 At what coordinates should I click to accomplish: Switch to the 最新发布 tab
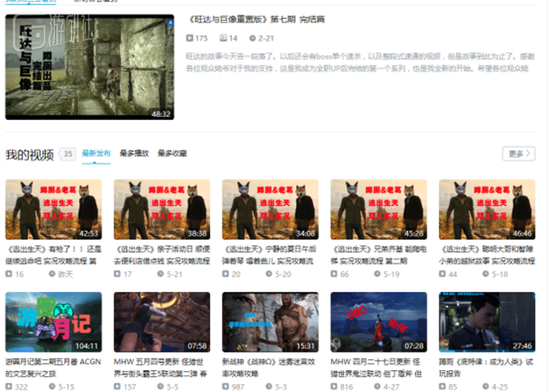point(96,153)
